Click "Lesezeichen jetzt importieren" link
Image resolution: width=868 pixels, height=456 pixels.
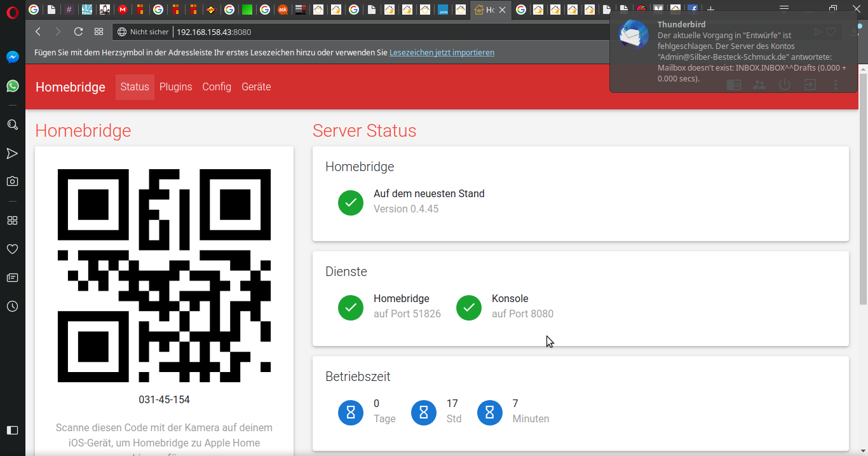coord(442,53)
